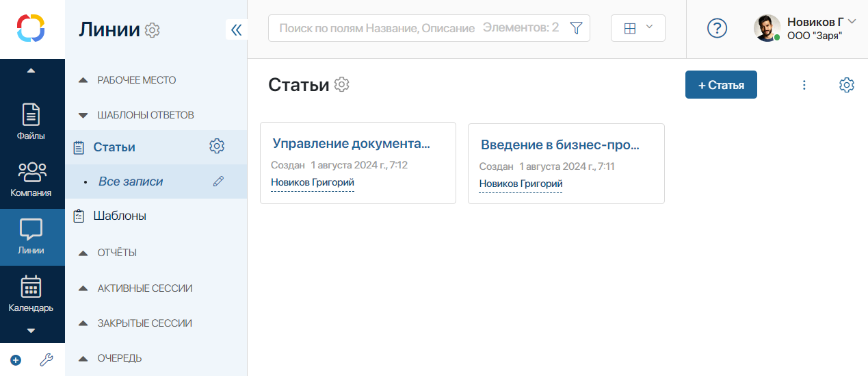This screenshot has height=376, width=868.
Task: Open the Линии chat section
Action: coord(31,237)
